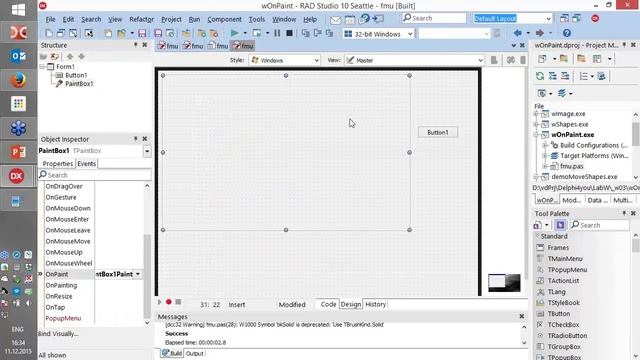640x360 pixels.
Task: Open the View Master dropdown
Action: (414, 60)
